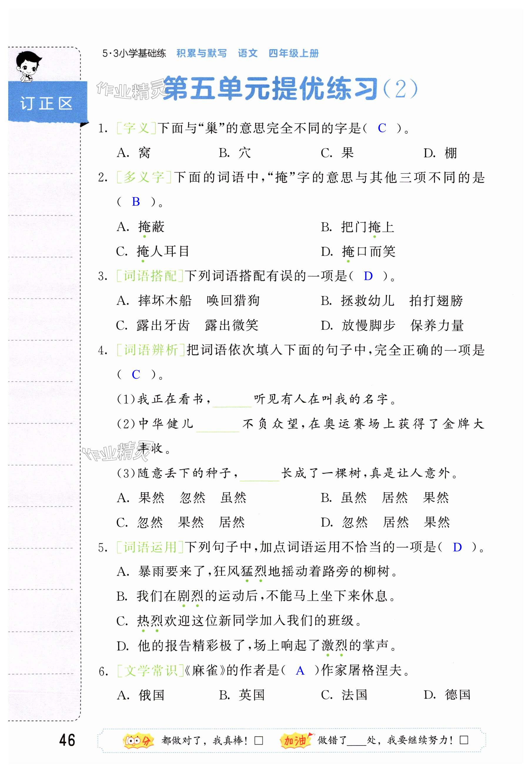
Task: Tick the checkbox after 我要继续努力
Action: [464, 741]
